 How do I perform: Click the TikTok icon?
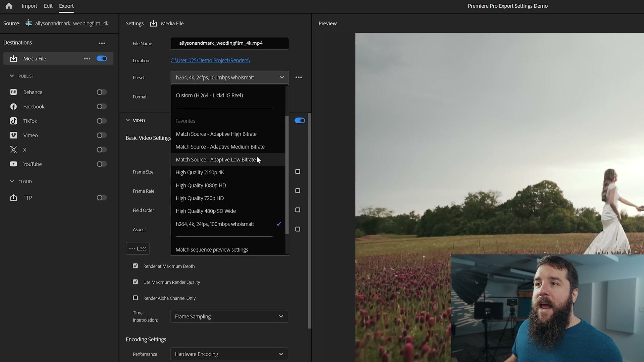13,121
